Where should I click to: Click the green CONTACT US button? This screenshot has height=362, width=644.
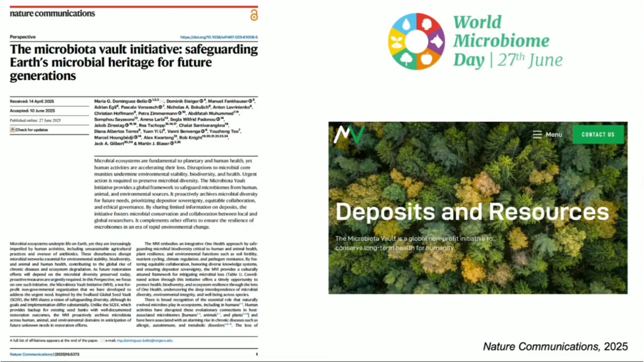(x=598, y=134)
